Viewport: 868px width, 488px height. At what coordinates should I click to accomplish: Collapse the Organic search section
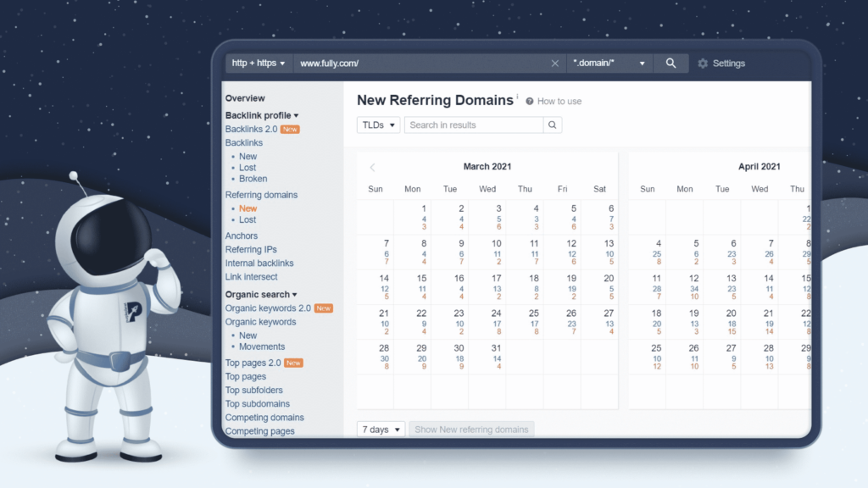(x=261, y=294)
